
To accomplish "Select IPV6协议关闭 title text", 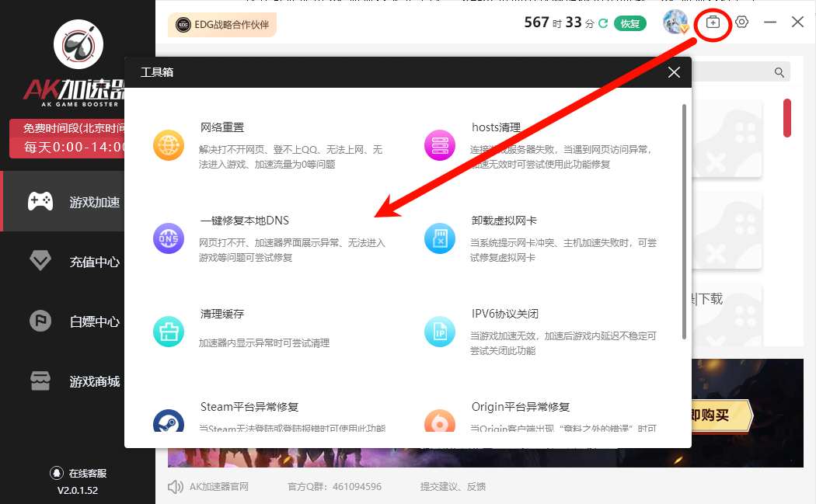I will pos(505,314).
